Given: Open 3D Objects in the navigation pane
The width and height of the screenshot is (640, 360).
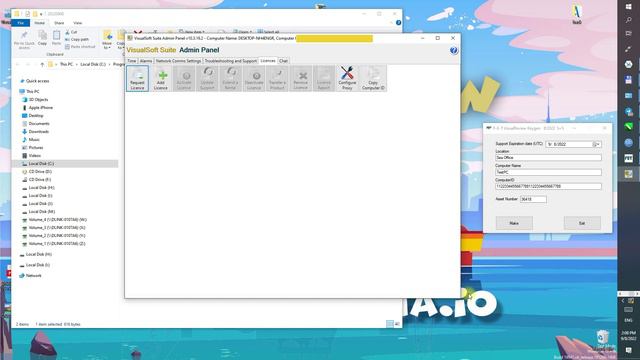Looking at the screenshot, I should (38, 100).
